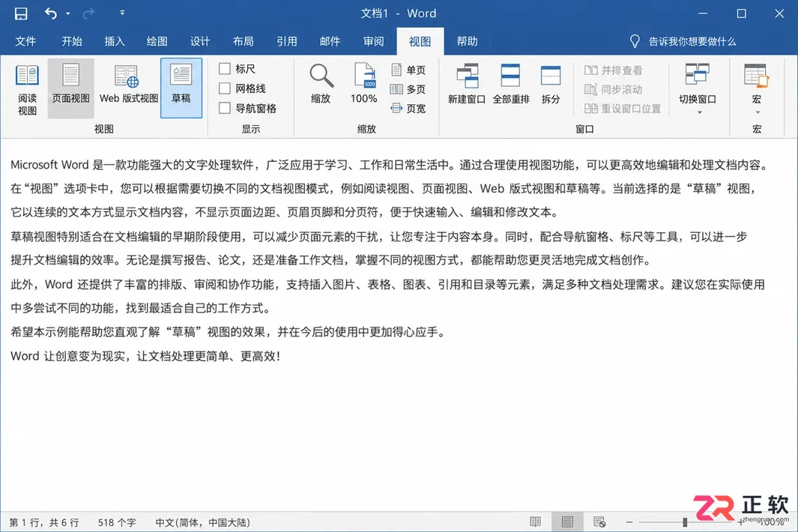
Task: Click the lightbulb Tell Me icon
Action: click(x=635, y=41)
